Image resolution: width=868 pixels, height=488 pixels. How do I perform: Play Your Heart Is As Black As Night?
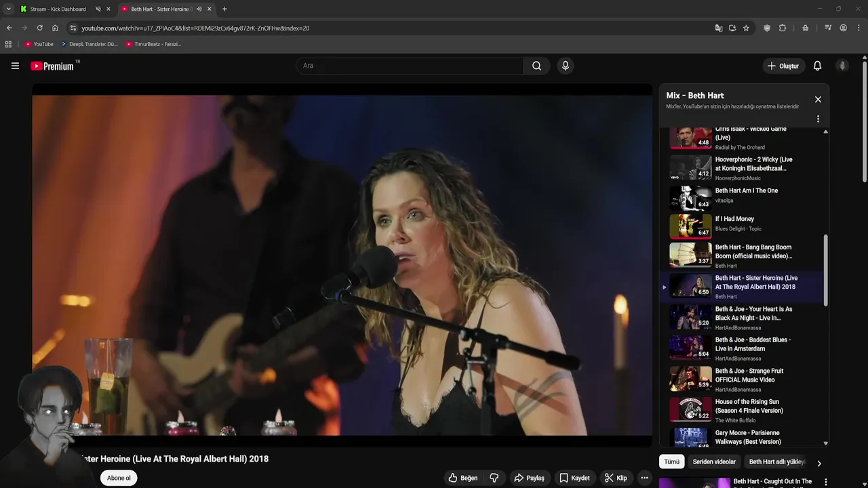pyautogui.click(x=743, y=317)
